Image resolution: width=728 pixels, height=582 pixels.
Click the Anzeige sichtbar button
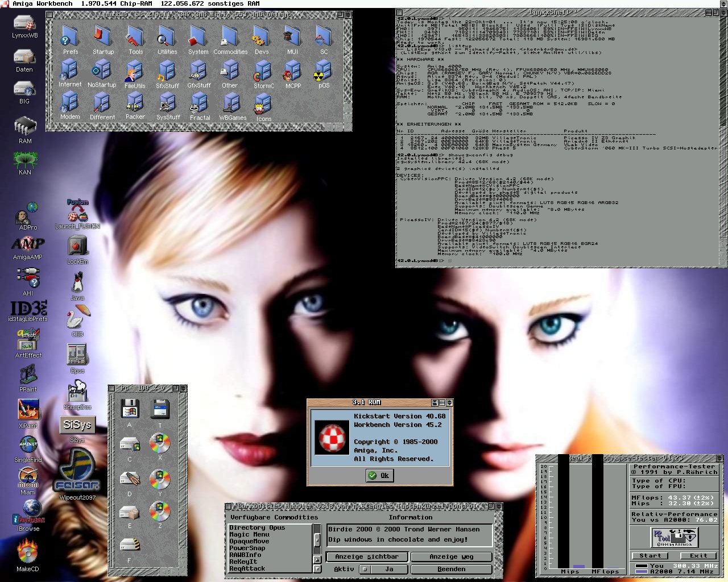tap(366, 557)
